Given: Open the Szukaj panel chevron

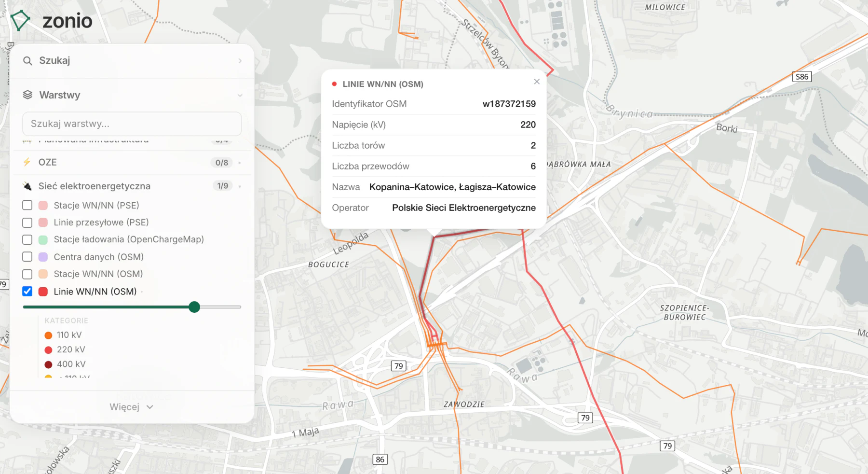Looking at the screenshot, I should click(240, 61).
